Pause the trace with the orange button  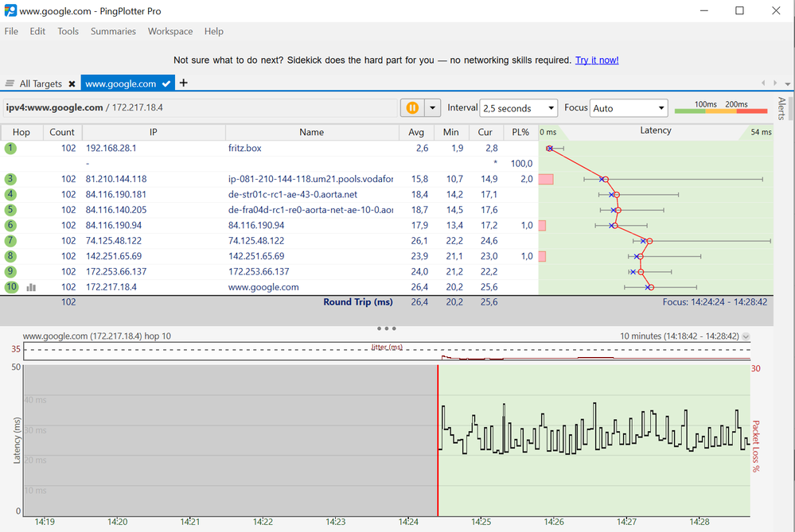click(412, 108)
